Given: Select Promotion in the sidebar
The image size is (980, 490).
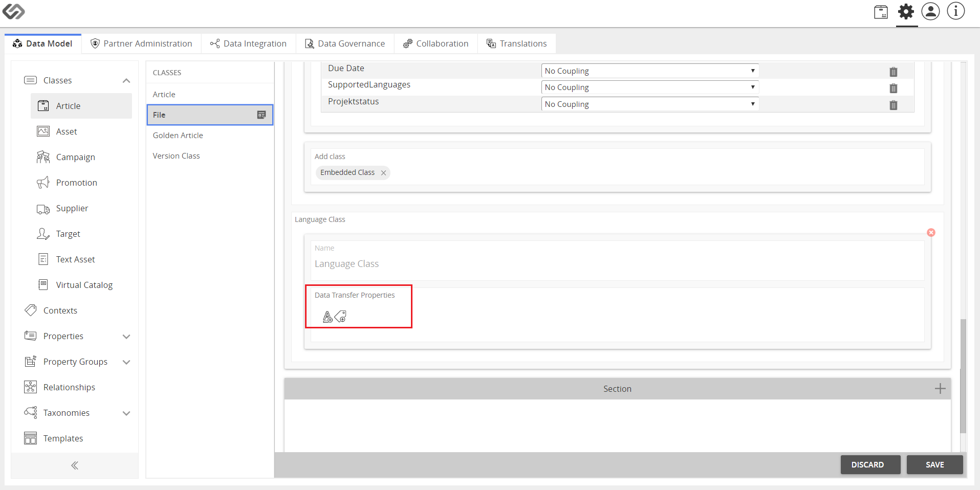Looking at the screenshot, I should [81, 183].
